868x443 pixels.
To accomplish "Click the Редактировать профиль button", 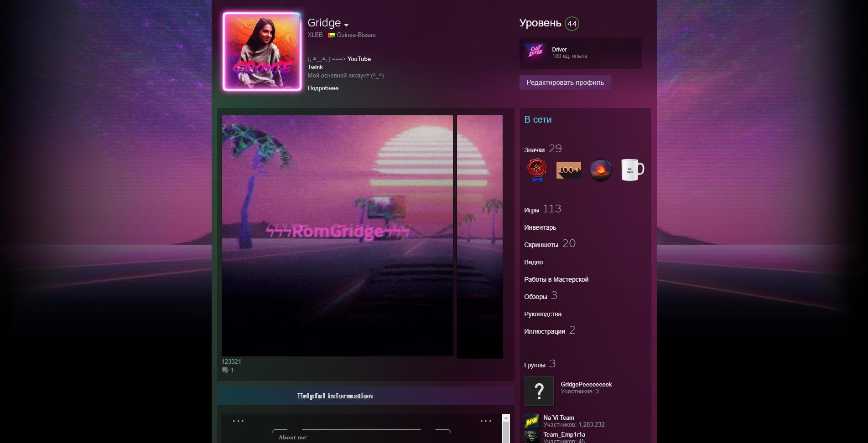I will tap(565, 82).
